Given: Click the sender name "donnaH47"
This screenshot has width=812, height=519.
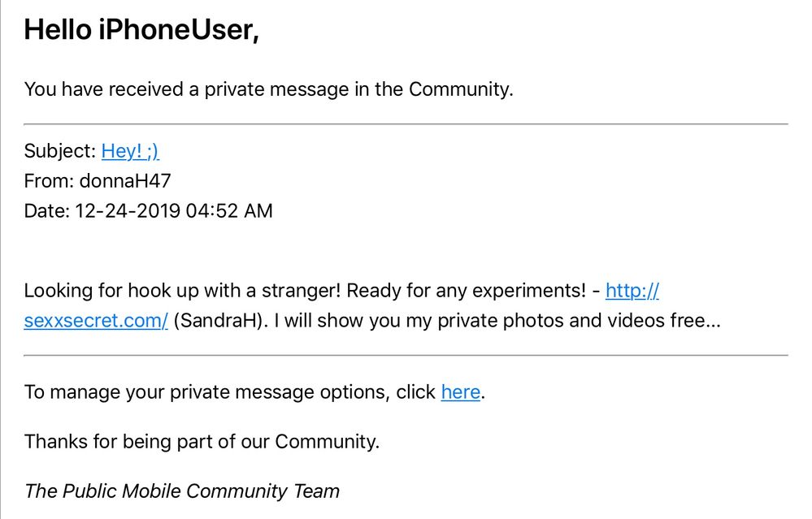Looking at the screenshot, I should pyautogui.click(x=125, y=181).
